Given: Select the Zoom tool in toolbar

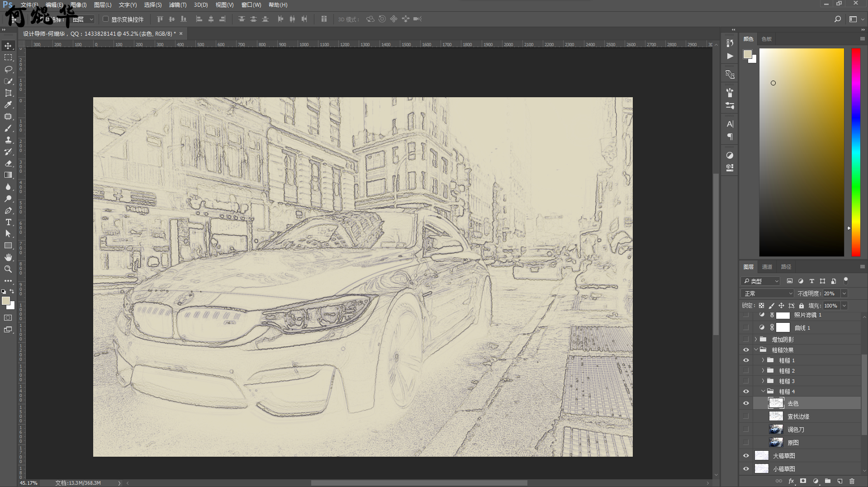Looking at the screenshot, I should pyautogui.click(x=8, y=269).
